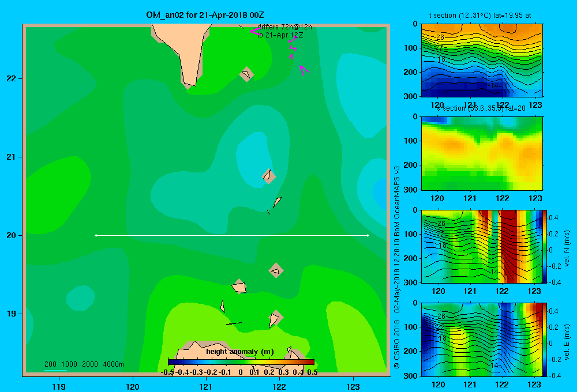Select the vel. E color scale bar
Image resolution: width=577 pixels, height=392 pixels.
(545, 340)
